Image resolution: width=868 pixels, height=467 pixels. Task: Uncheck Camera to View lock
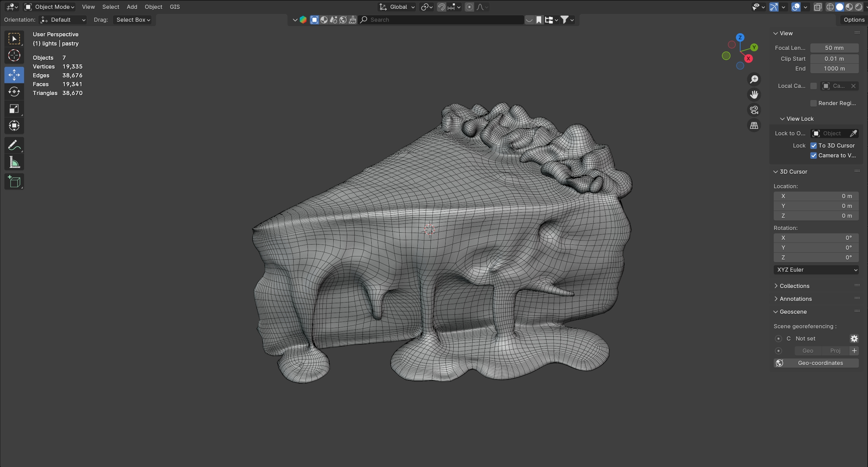pyautogui.click(x=814, y=155)
